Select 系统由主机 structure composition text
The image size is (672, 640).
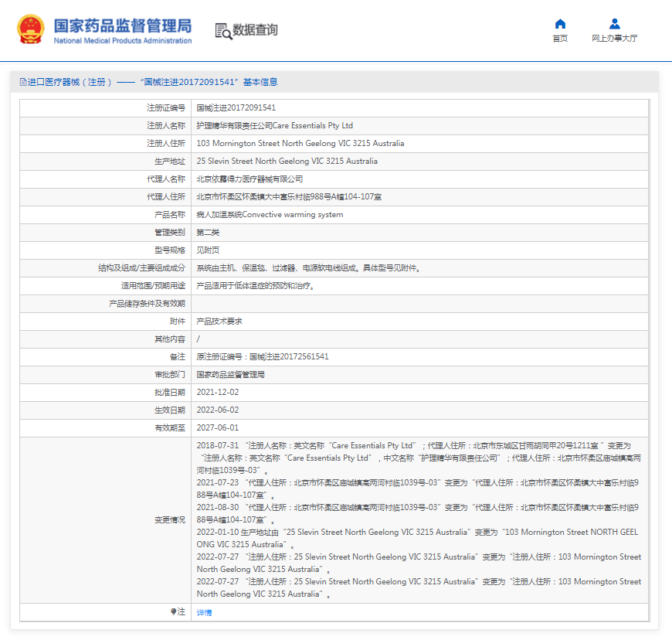tap(309, 268)
